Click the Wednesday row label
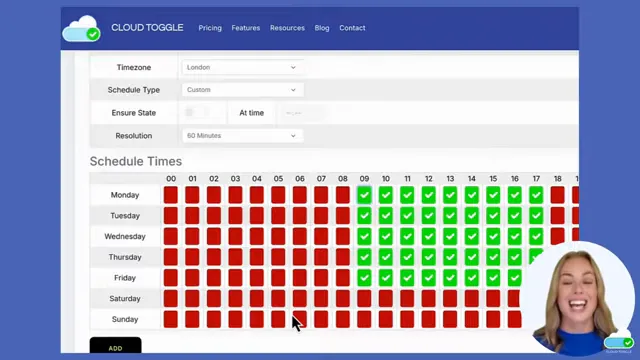This screenshot has width=640, height=360. pyautogui.click(x=125, y=236)
